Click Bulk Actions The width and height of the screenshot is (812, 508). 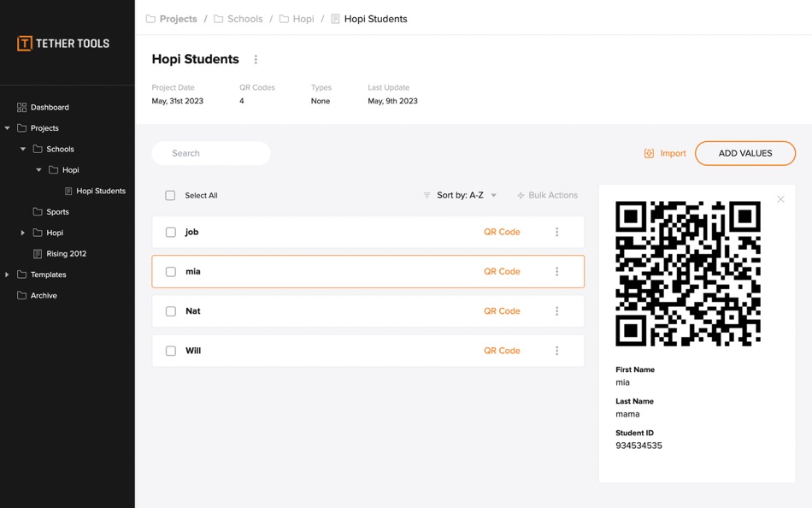pyautogui.click(x=552, y=196)
